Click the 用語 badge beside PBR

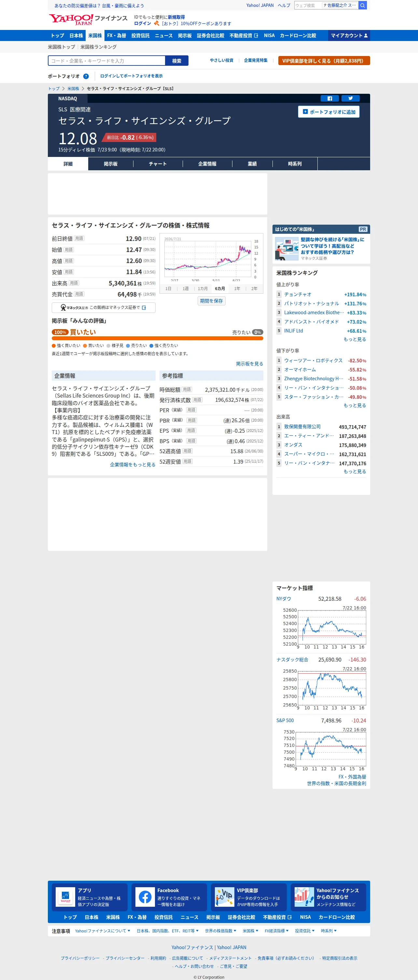(x=192, y=420)
